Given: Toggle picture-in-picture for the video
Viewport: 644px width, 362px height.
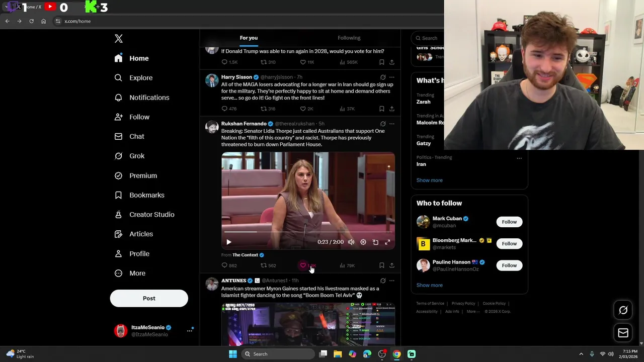Looking at the screenshot, I should click(375, 242).
